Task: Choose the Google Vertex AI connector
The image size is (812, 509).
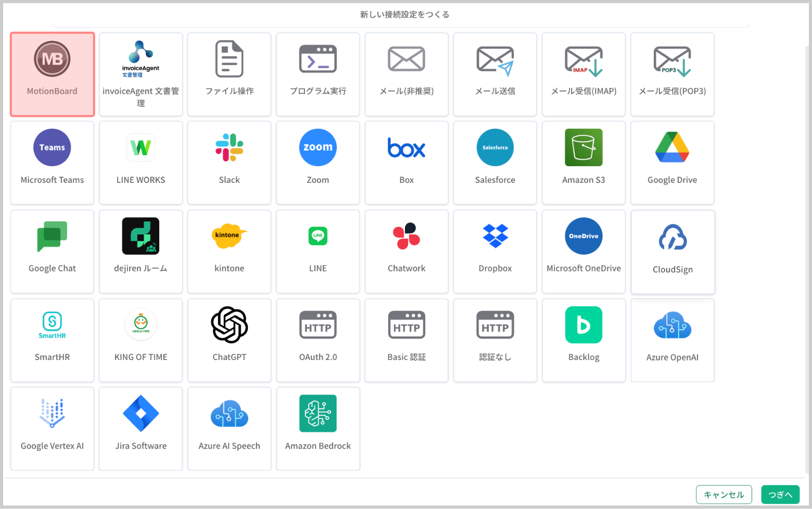Action: 52,429
